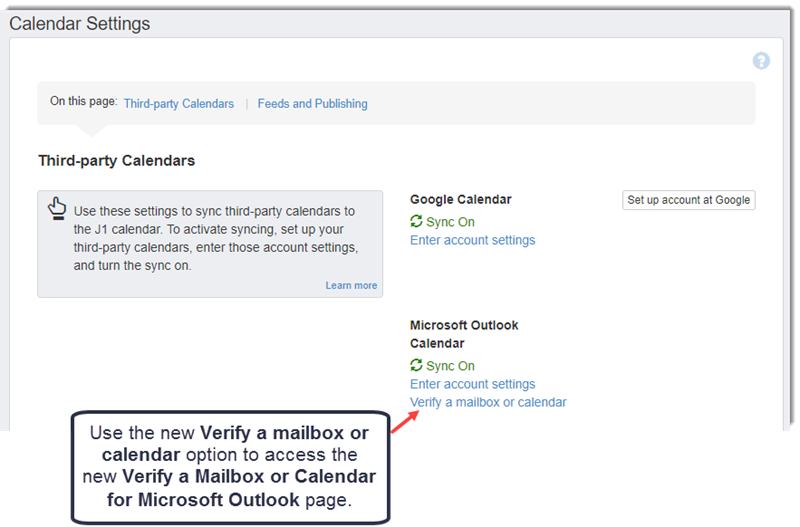Open the help question mark icon
The image size is (800, 527).
tap(761, 61)
